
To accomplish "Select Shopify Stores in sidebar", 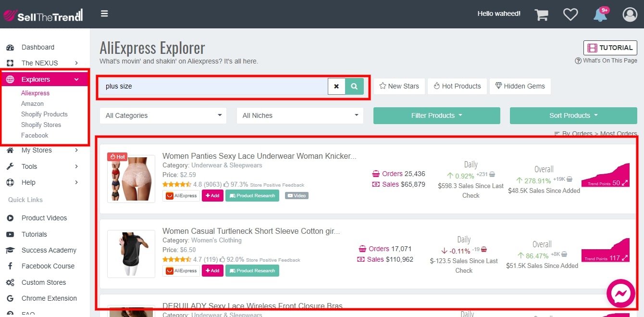I will 41,125.
